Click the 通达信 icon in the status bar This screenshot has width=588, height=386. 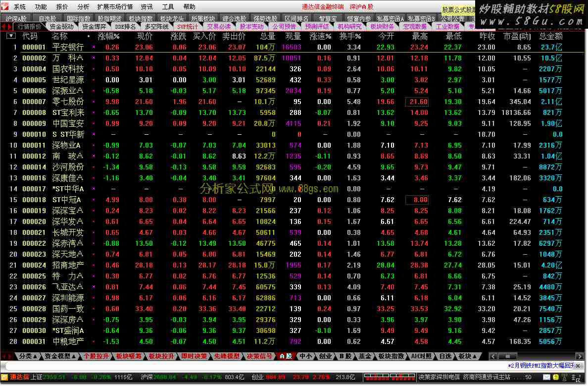point(4,377)
